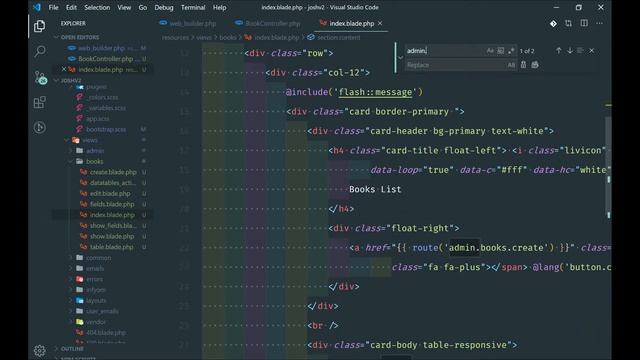Open the Search view in activity bar
The width and height of the screenshot is (640, 360).
40,51
